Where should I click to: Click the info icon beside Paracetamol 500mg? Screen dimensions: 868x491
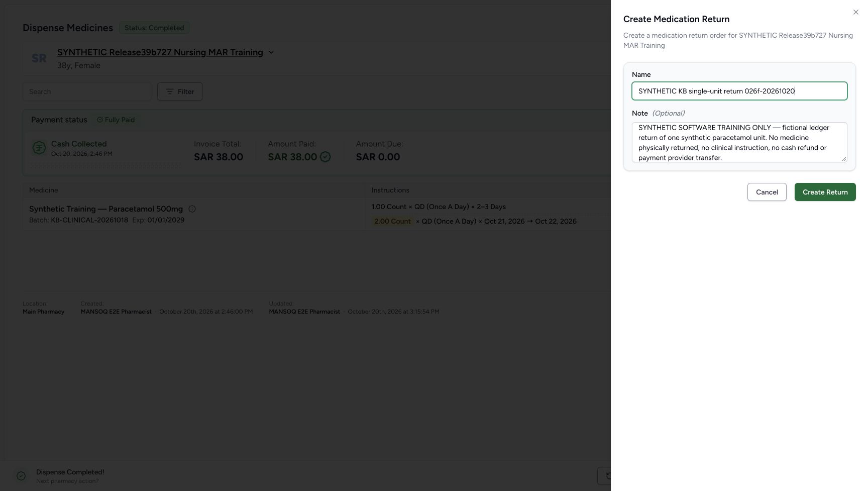click(192, 209)
